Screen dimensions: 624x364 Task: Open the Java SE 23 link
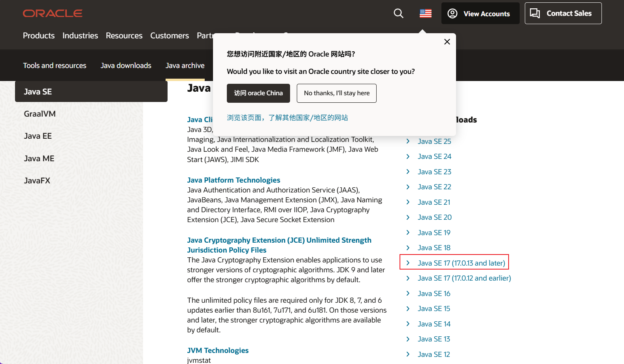coord(434,172)
